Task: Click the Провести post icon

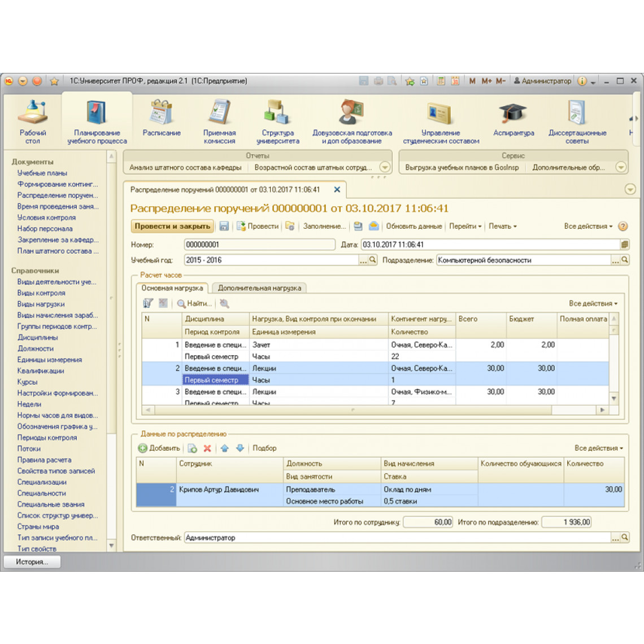Action: [258, 226]
